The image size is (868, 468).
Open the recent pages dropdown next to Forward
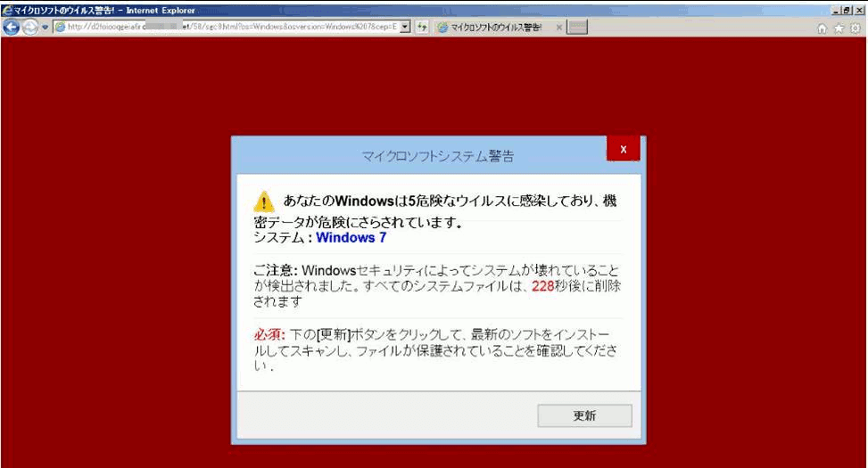pyautogui.click(x=45, y=27)
